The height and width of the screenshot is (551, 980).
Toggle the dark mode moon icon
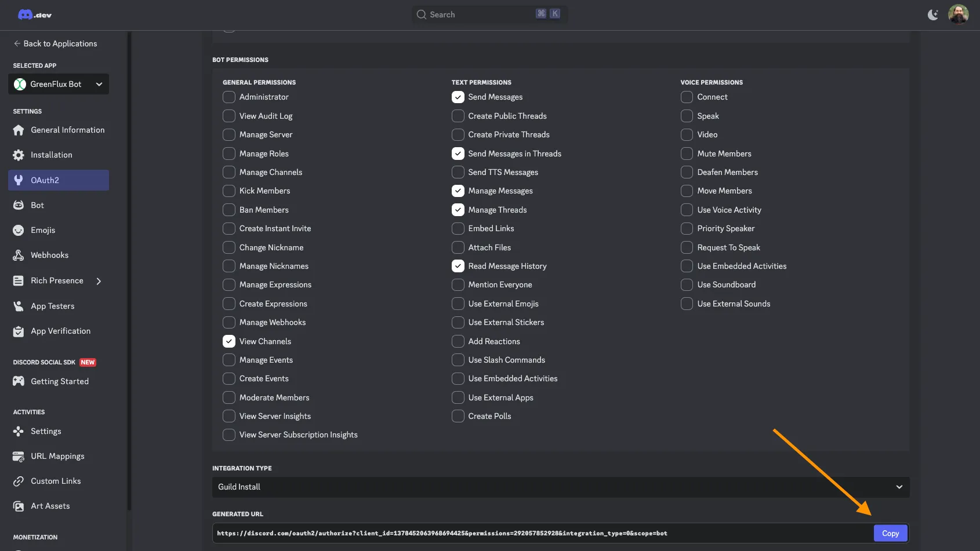click(932, 14)
